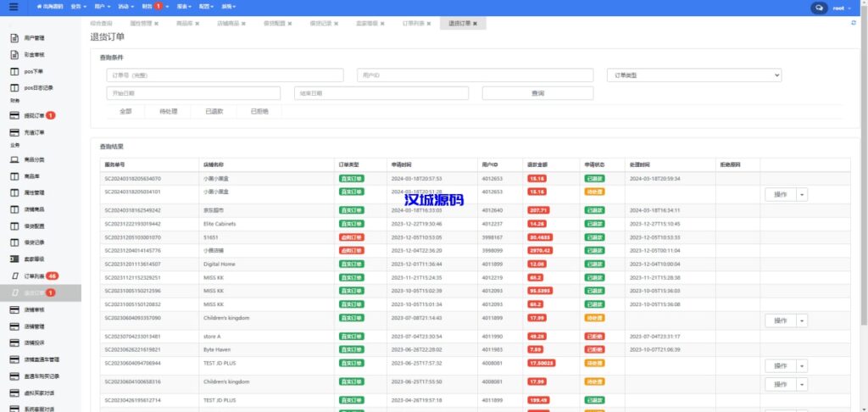Click the 直通车购买记录 card icon
The height and width of the screenshot is (412, 868).
pos(15,376)
